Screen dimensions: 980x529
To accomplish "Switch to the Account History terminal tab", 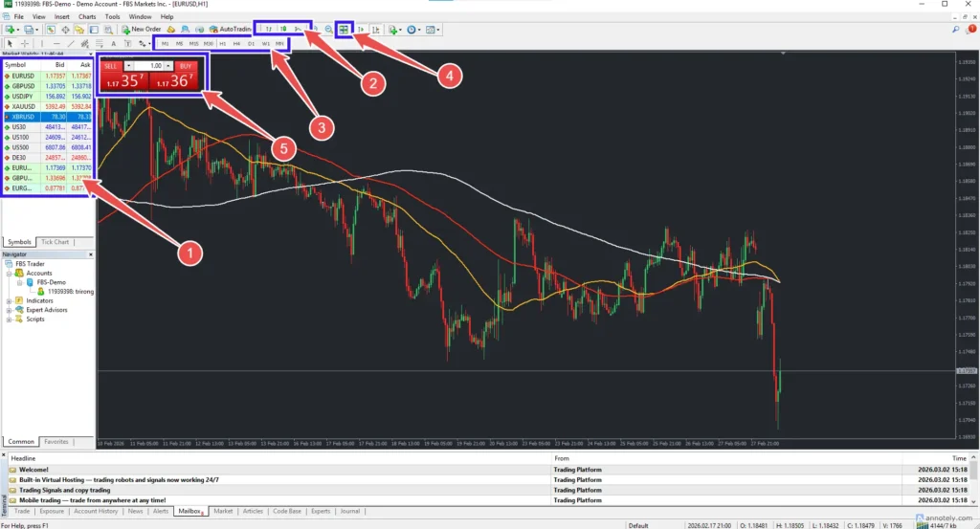I will point(96,512).
